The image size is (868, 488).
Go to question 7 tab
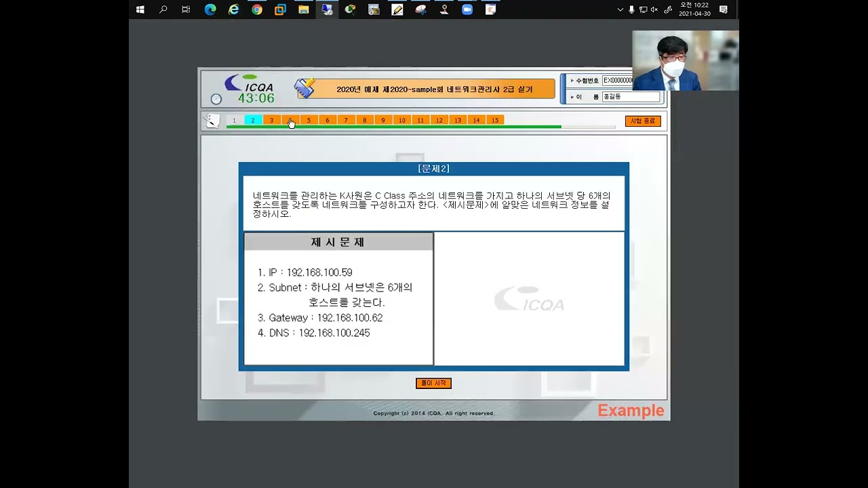(x=346, y=121)
